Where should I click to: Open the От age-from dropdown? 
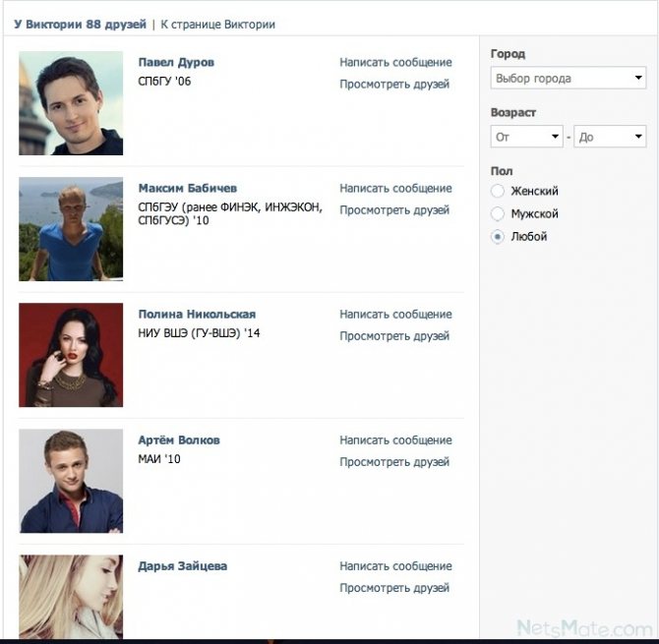coord(526,137)
